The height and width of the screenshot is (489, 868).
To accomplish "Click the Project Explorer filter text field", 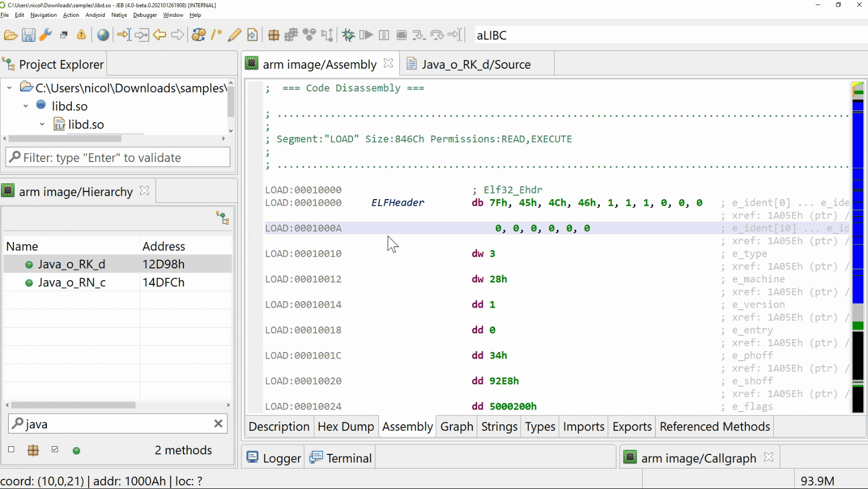I will 118,157.
